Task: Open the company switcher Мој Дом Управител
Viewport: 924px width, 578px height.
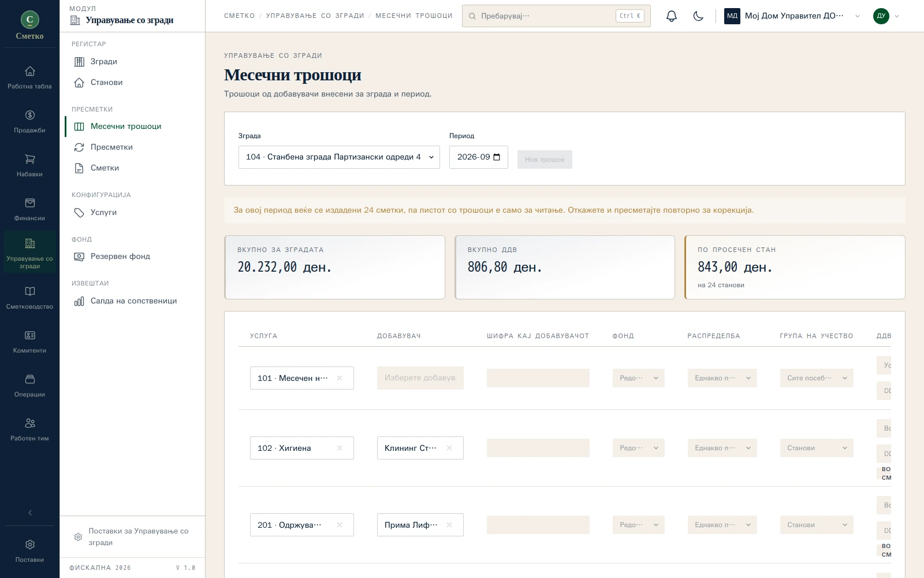Action: coord(792,16)
